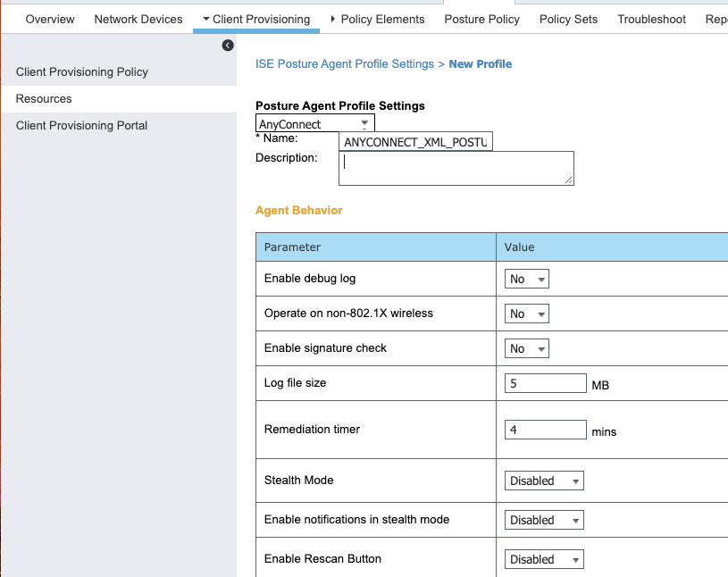Expand the Policy Elements menu
Screen dimensions: 728x577
377,19
